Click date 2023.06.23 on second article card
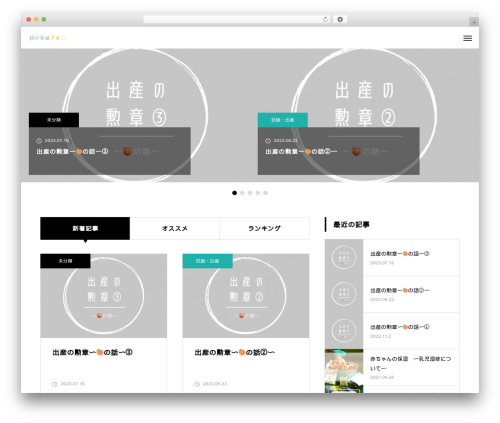The height and width of the screenshot is (423, 500). [215, 384]
